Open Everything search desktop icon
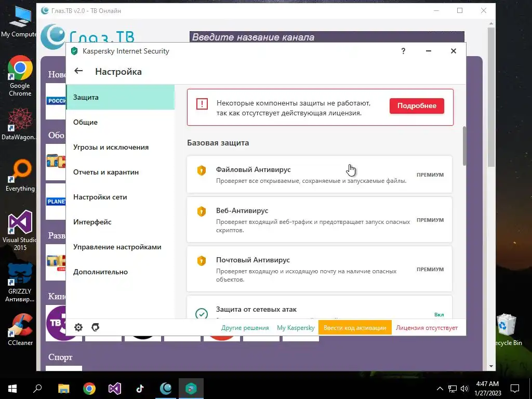Screen dimensions: 532x399 point(20,176)
